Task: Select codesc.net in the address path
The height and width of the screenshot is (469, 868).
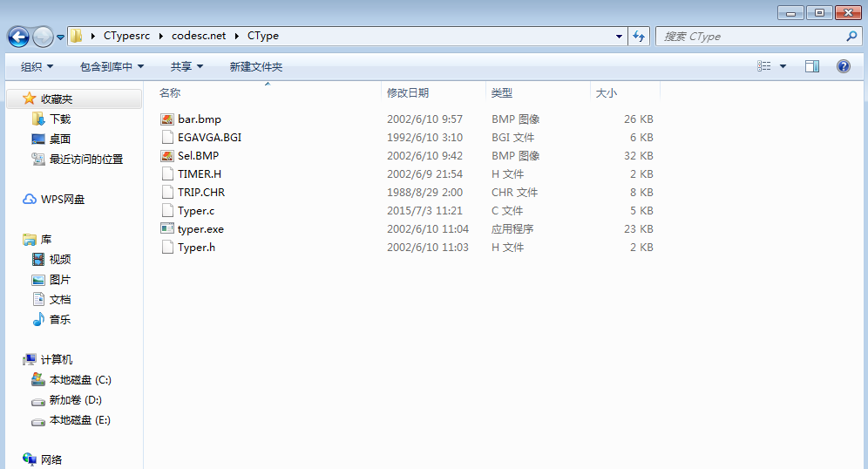Action: (199, 36)
